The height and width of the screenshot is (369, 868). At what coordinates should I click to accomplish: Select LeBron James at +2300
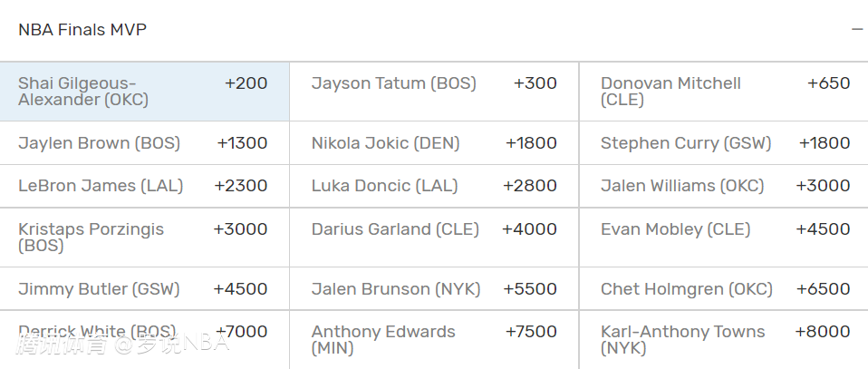click(x=144, y=186)
